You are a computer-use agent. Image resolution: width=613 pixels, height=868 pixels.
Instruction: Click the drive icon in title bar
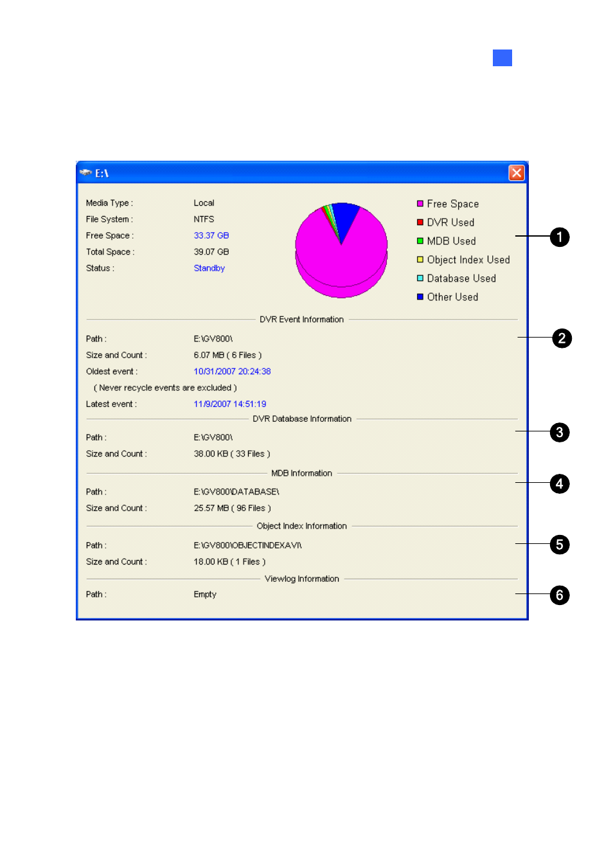click(86, 173)
